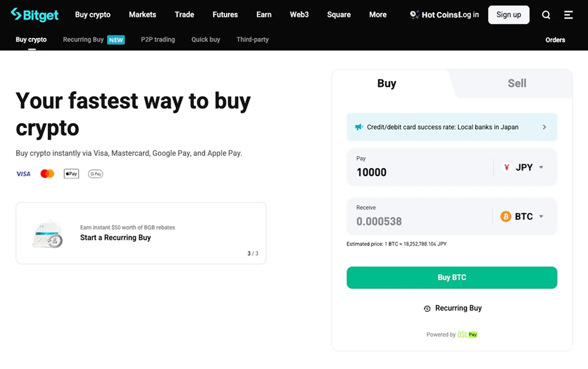Click the Recurring Buy promo illustration

click(48, 234)
